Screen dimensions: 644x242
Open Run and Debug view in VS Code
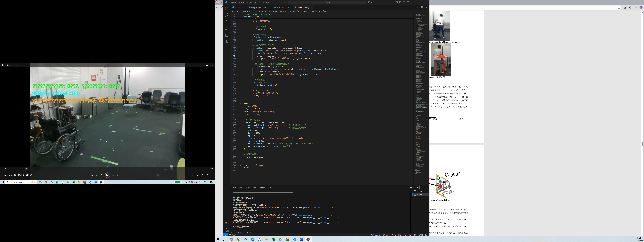[x=227, y=29]
